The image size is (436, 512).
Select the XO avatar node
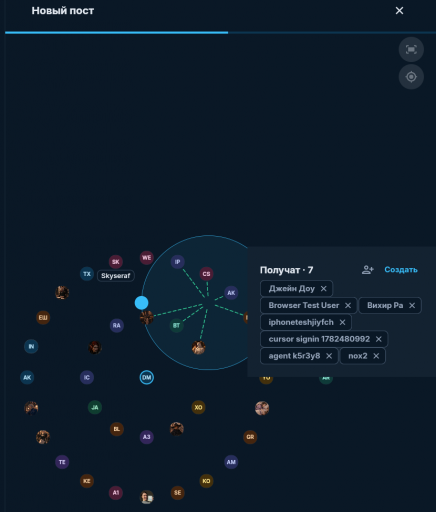[x=198, y=407]
